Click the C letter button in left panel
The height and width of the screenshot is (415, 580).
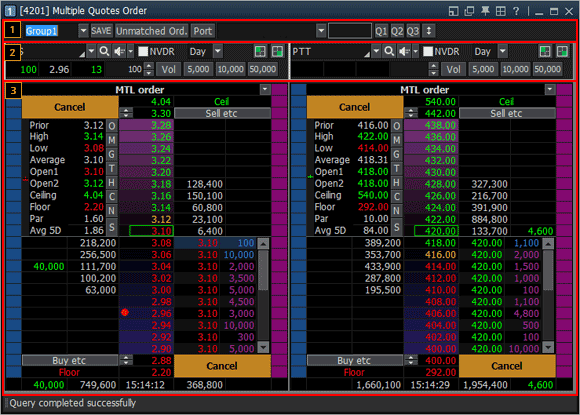coord(111,196)
